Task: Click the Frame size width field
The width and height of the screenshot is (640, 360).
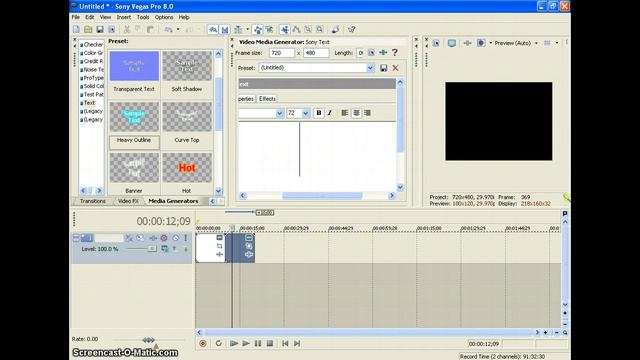Action: tap(282, 53)
